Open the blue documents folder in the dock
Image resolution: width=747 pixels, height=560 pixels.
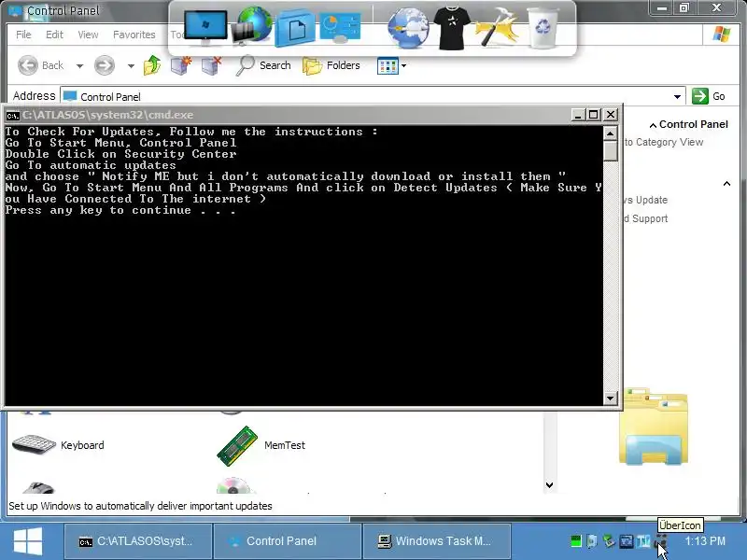295,29
